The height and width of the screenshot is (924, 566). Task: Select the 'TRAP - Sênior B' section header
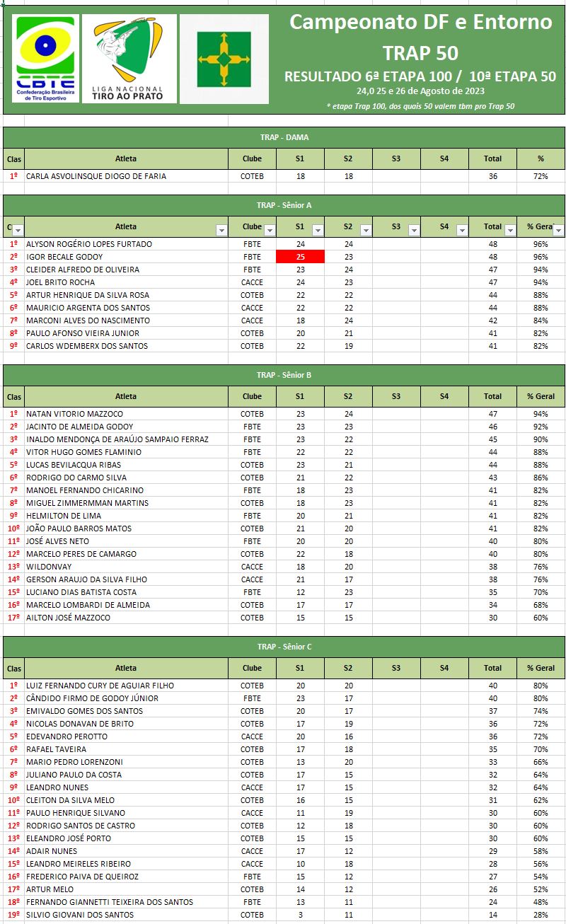284,375
